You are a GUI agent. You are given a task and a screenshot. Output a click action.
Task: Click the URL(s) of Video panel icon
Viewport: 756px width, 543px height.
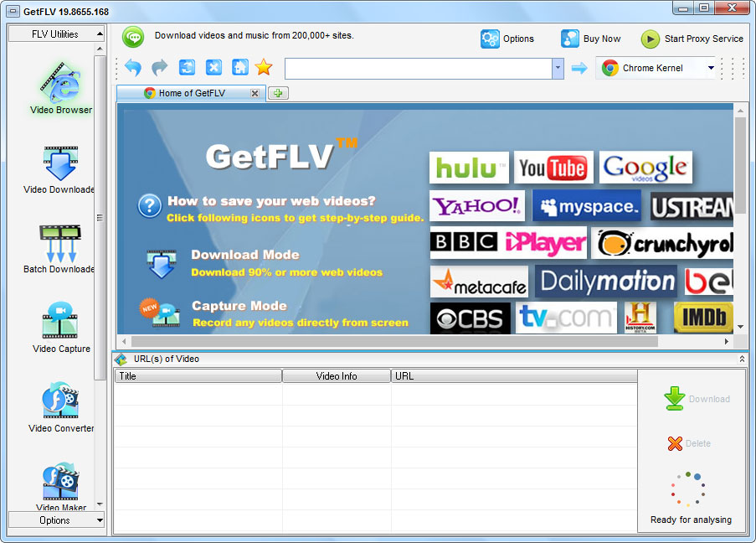pyautogui.click(x=121, y=359)
